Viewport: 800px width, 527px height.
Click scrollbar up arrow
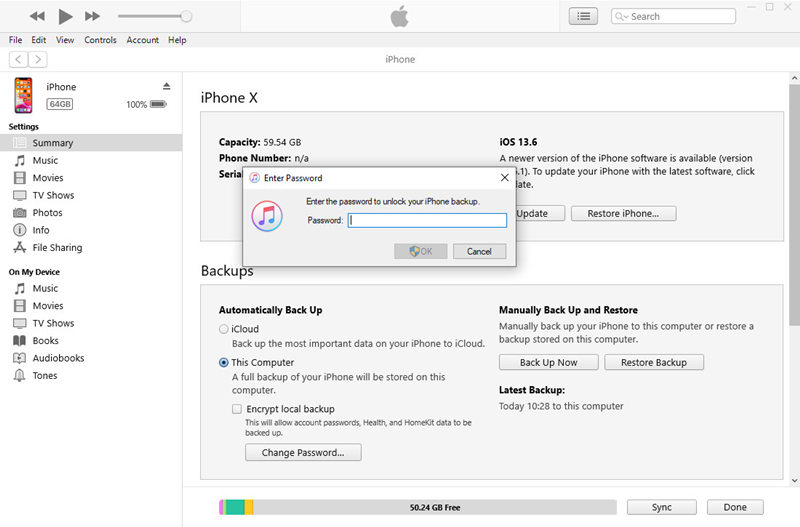794,78
